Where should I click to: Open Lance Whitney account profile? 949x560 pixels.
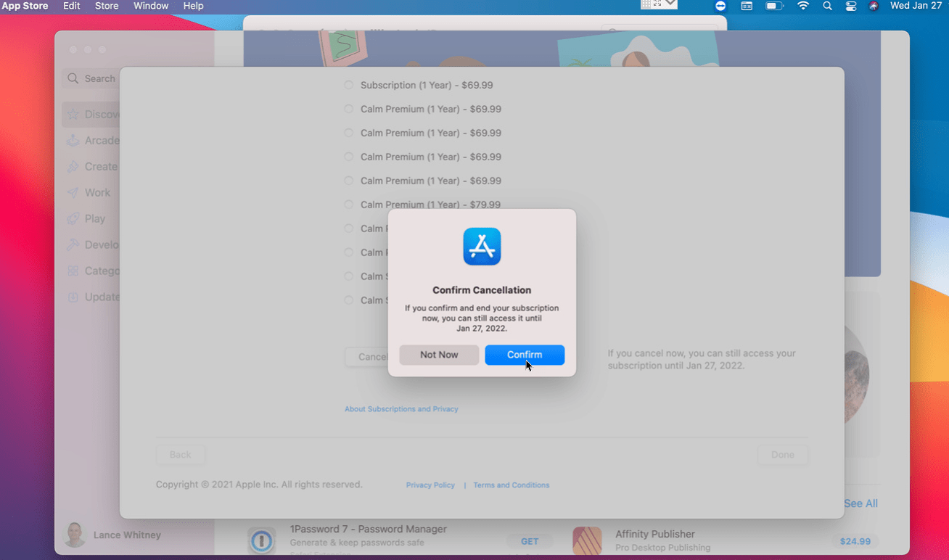pos(112,535)
